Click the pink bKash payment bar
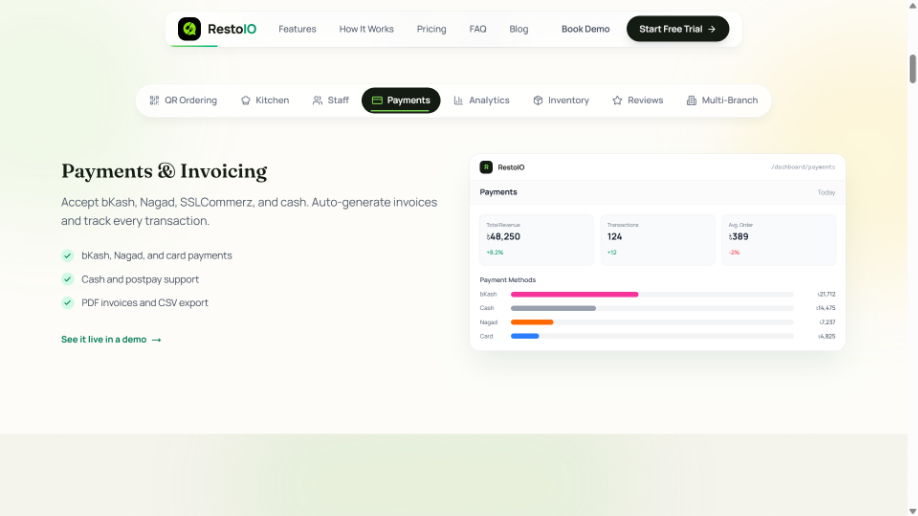 tap(574, 295)
